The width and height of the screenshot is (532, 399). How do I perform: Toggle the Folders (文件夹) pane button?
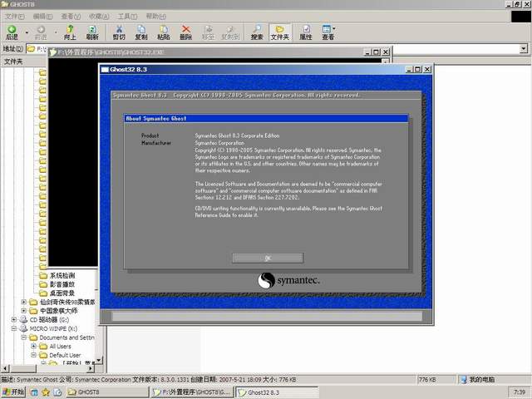(280, 32)
